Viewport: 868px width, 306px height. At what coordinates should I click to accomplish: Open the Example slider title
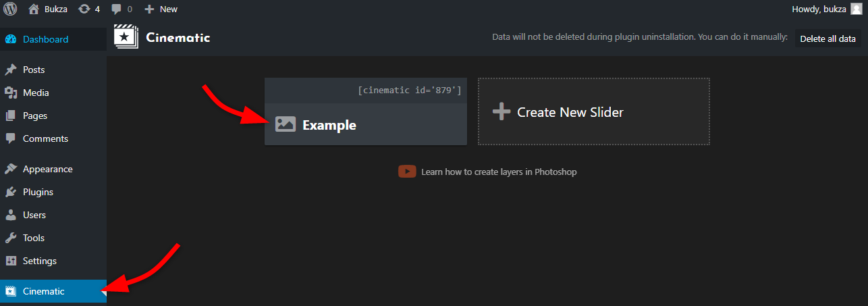pos(329,125)
